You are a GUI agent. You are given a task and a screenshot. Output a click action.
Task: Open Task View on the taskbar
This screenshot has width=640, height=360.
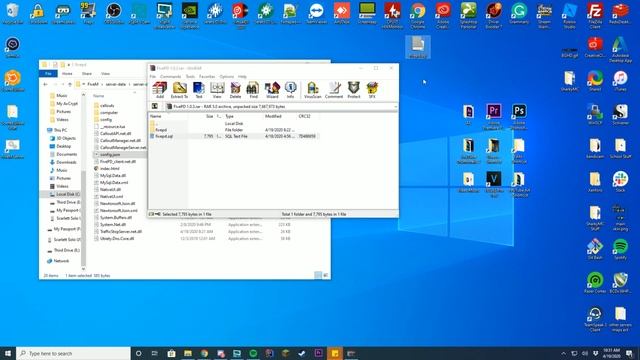pyautogui.click(x=155, y=353)
